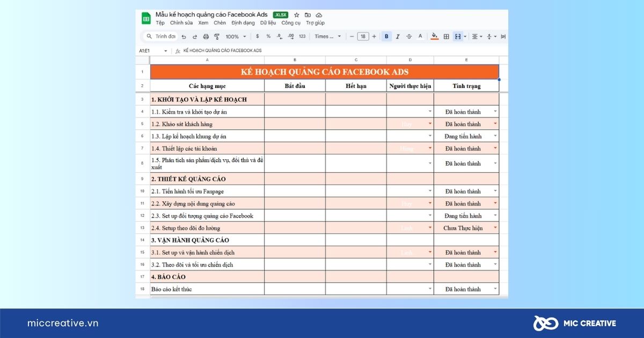Open the horizontal align menu
The image size is (644, 338).
point(476,36)
